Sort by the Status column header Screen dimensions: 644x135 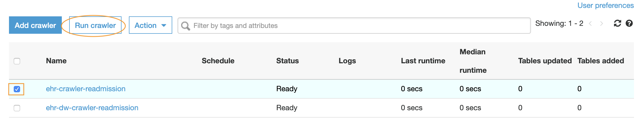(x=287, y=61)
